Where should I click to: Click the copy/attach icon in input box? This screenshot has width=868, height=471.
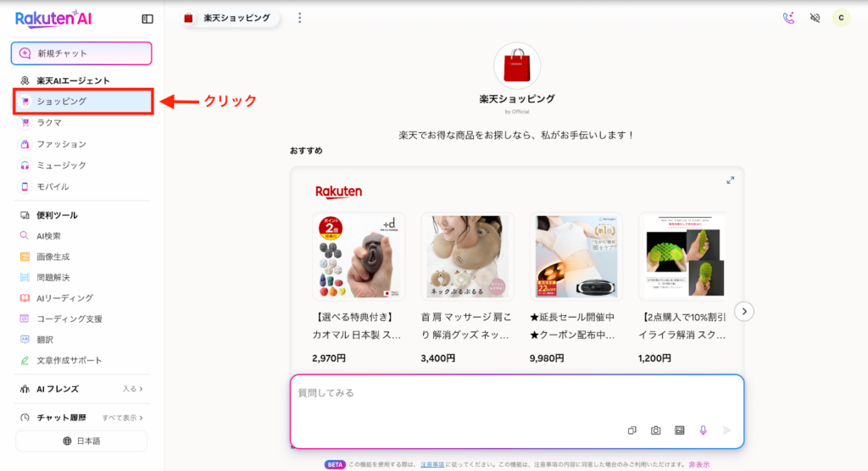pos(632,430)
